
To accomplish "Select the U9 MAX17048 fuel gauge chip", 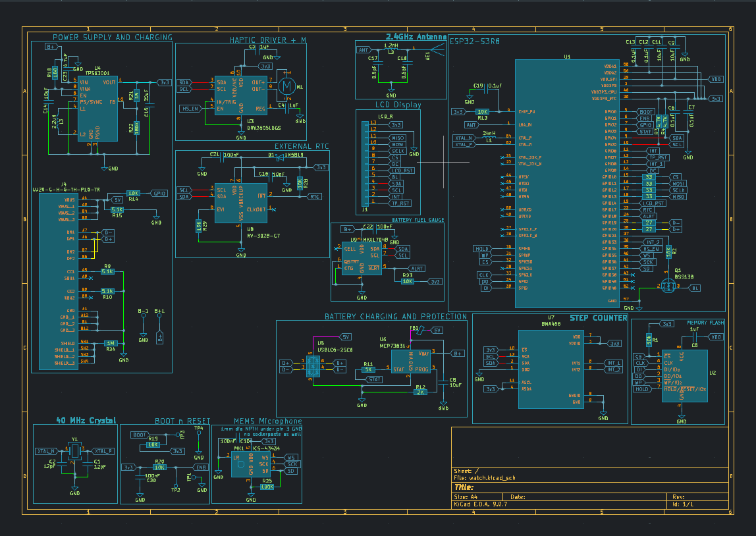I will coord(362,259).
